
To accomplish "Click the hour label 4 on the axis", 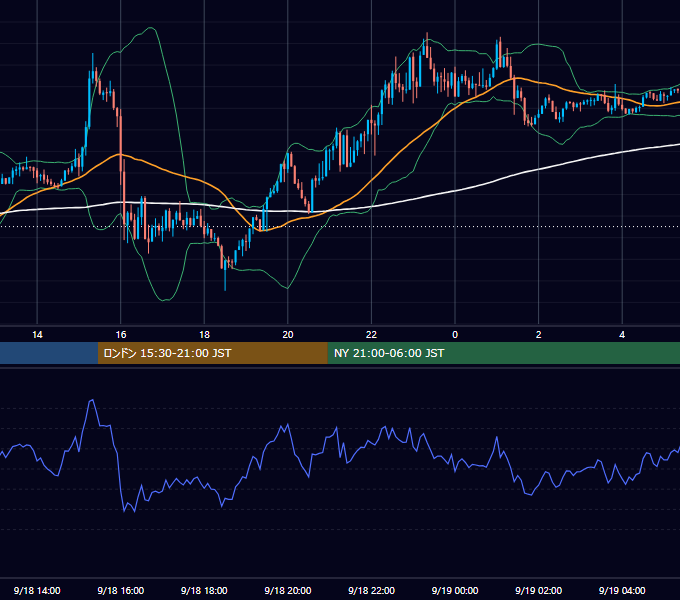I will point(622,335).
